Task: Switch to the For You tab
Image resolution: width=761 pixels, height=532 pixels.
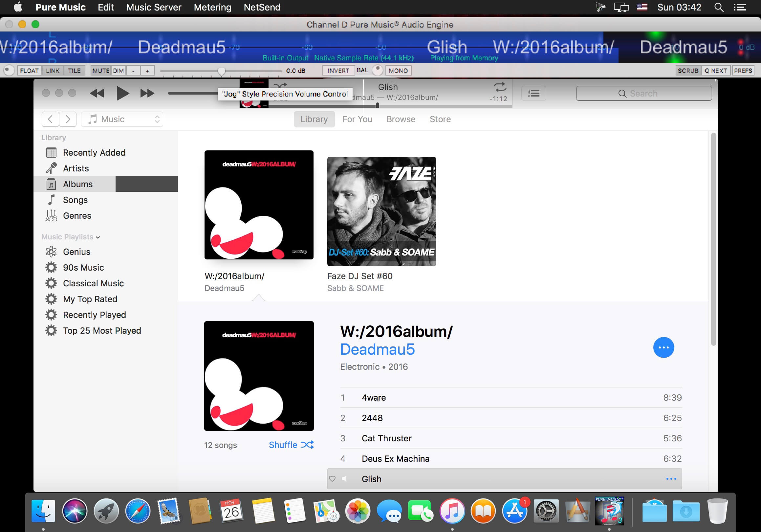Action: [x=357, y=119]
